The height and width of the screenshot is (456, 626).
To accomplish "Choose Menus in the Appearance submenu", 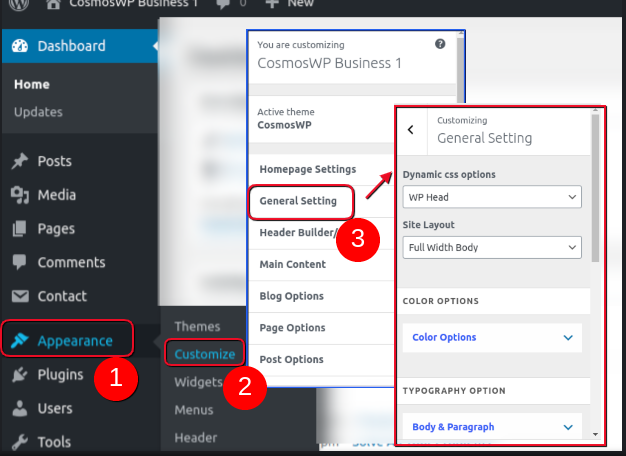I will pyautogui.click(x=194, y=410).
